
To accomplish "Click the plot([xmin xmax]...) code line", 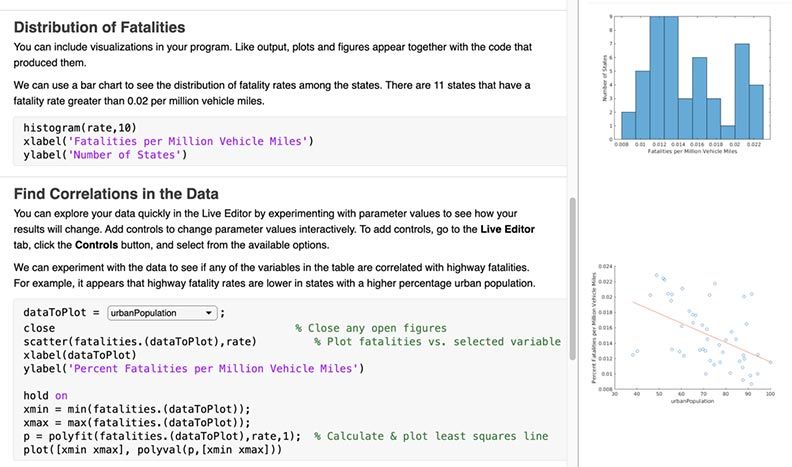I will click(153, 451).
